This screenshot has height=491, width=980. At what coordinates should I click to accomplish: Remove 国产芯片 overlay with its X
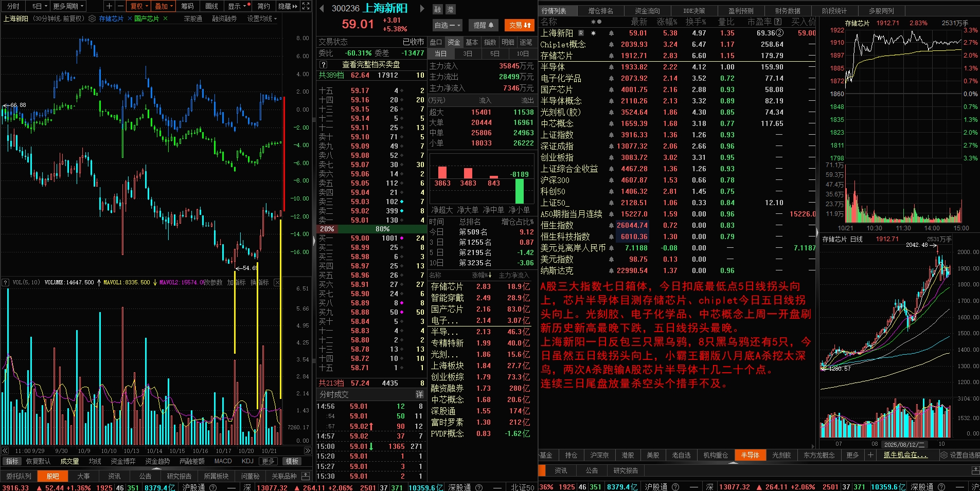pyautogui.click(x=165, y=19)
